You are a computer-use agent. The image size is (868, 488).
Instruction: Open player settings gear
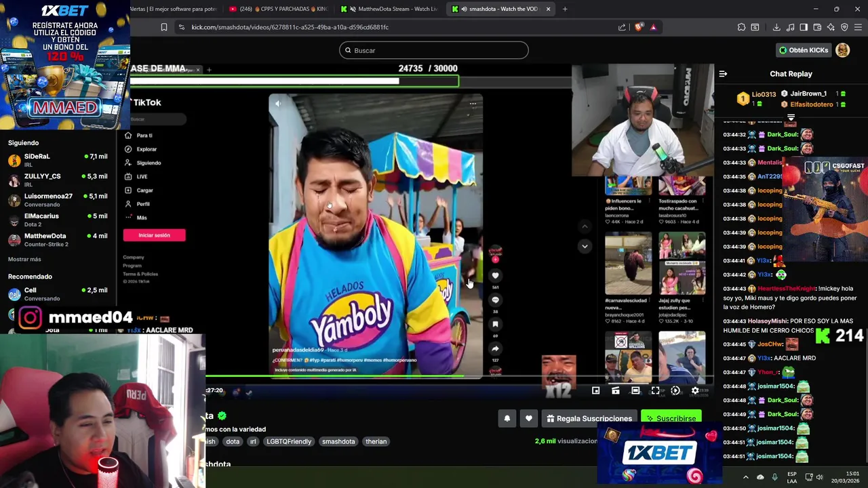coord(694,390)
